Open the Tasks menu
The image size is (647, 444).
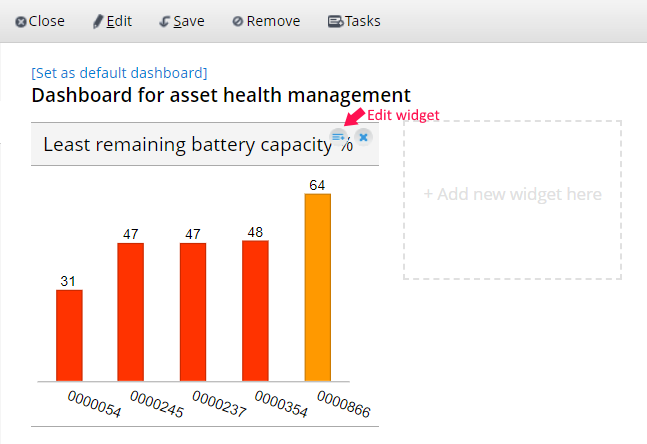coord(354,21)
